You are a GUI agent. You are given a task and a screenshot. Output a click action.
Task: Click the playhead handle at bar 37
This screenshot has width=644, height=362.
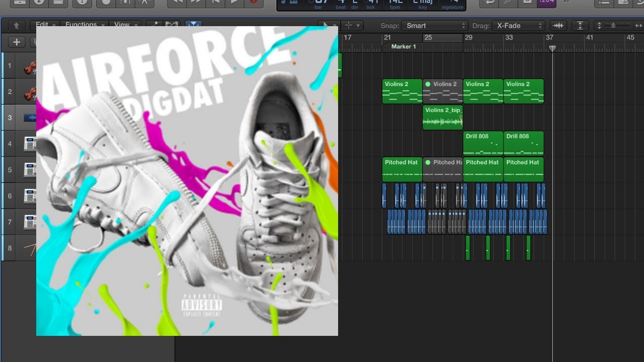pyautogui.click(x=552, y=48)
